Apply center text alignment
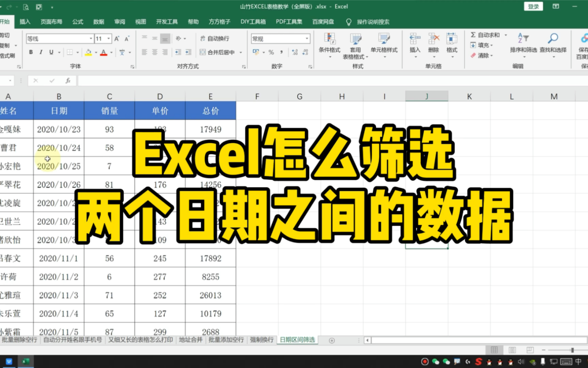Image resolution: width=588 pixels, height=368 pixels. point(155,52)
